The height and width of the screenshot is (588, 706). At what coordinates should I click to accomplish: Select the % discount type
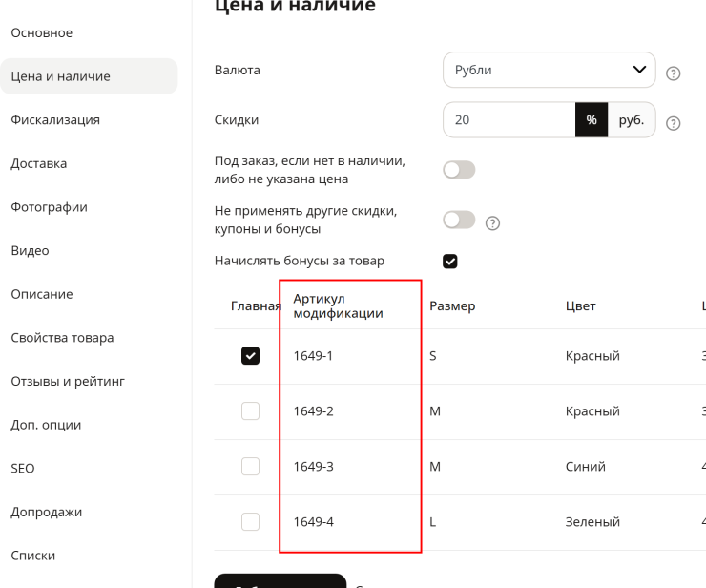[x=592, y=120]
